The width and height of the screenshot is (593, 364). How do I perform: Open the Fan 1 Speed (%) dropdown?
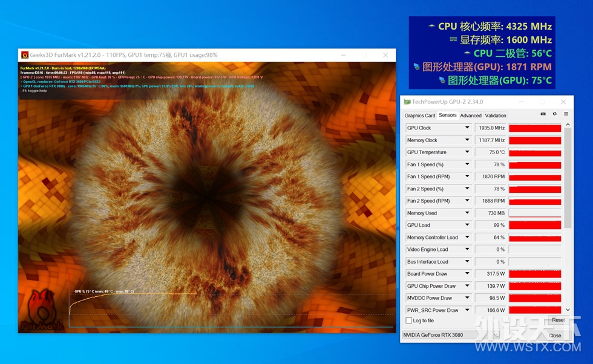(467, 164)
